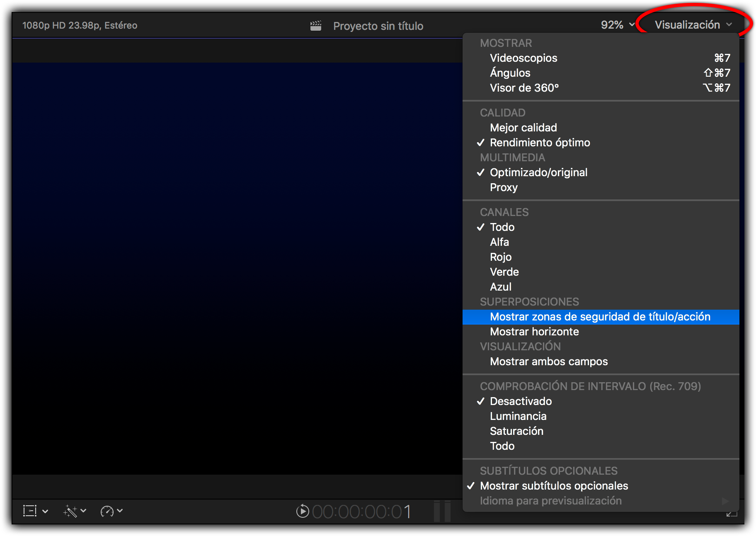Click the audio meters bars
Image resolution: width=756 pixels, height=536 pixels.
pyautogui.click(x=442, y=511)
